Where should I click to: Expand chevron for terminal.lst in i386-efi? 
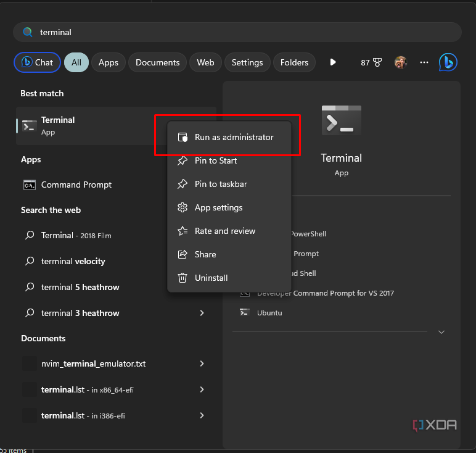point(202,415)
